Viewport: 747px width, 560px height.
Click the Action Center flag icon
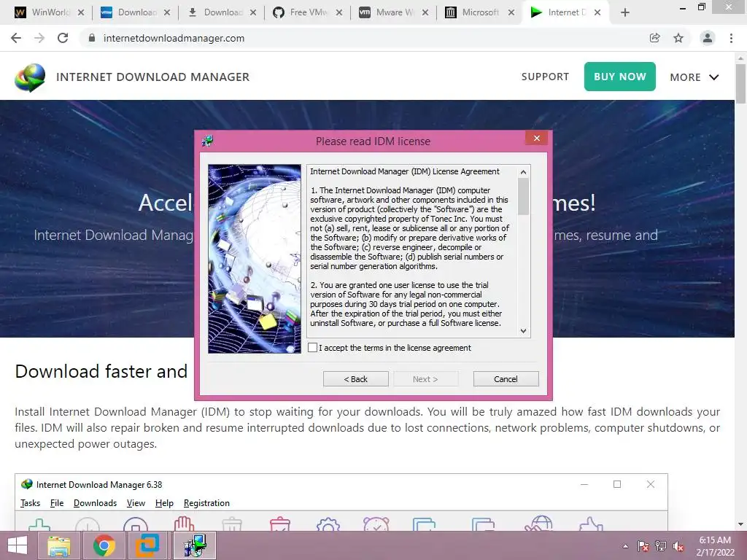tap(643, 546)
